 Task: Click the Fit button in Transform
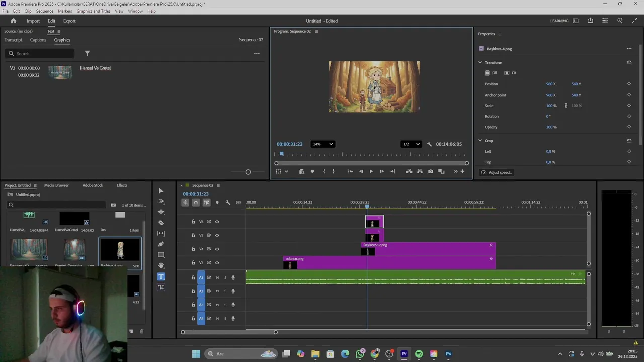click(x=510, y=73)
